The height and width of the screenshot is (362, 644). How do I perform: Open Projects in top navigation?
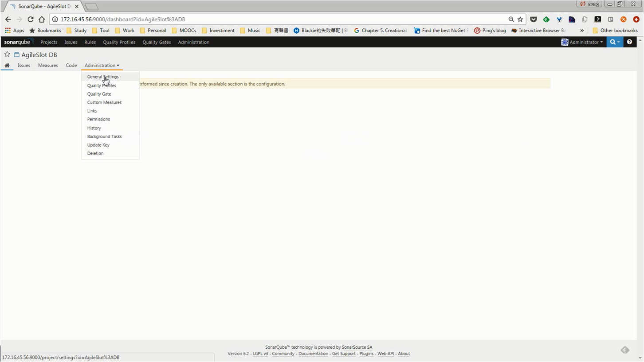click(x=49, y=42)
